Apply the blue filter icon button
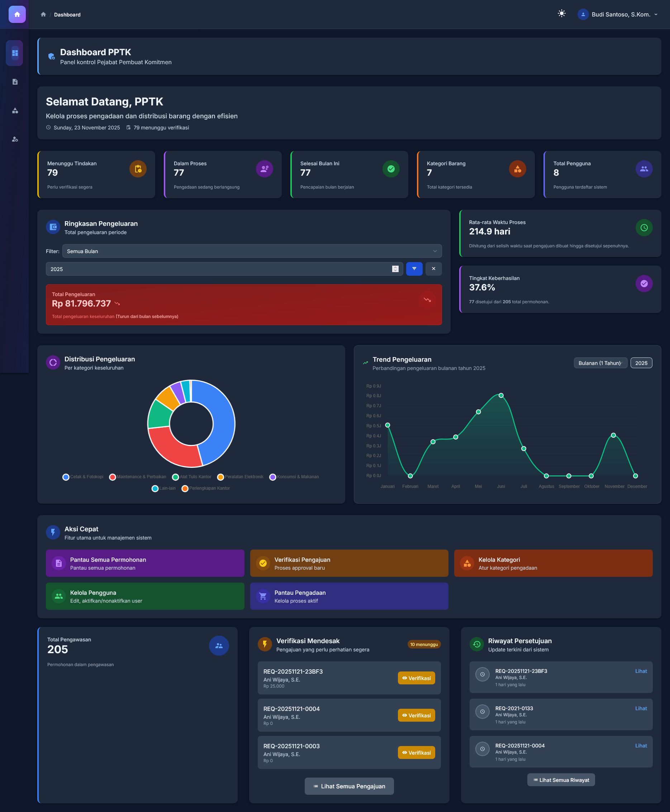This screenshot has height=812, width=670. [414, 269]
